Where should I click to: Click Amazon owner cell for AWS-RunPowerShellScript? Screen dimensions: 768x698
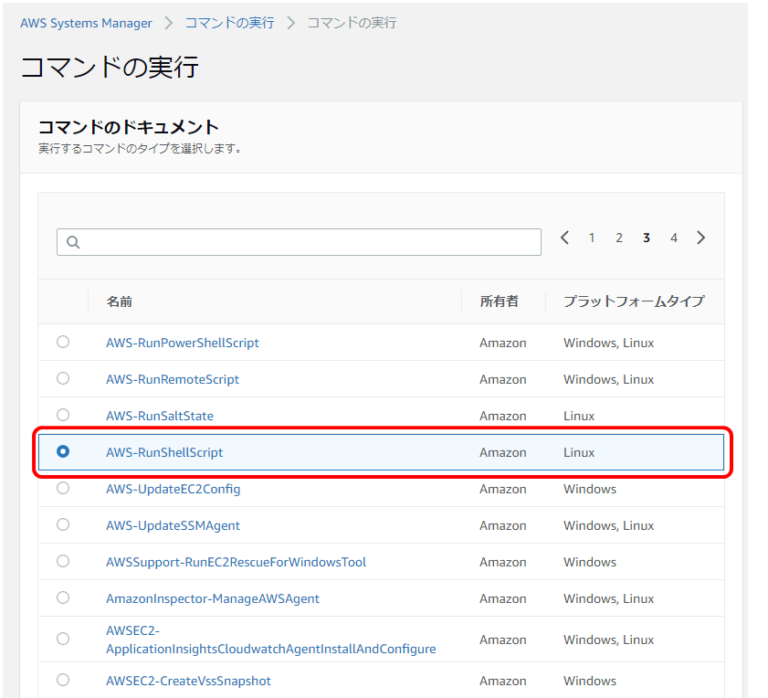click(503, 343)
